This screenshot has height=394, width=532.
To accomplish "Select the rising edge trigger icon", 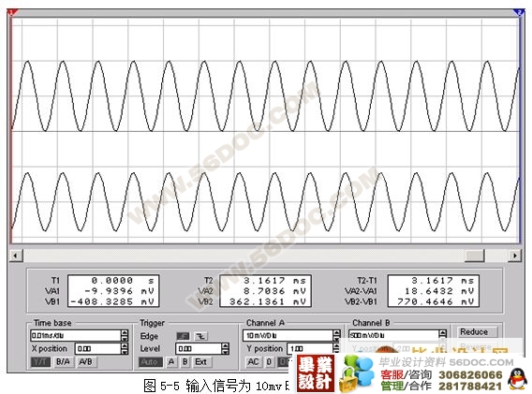I will 184,336.
